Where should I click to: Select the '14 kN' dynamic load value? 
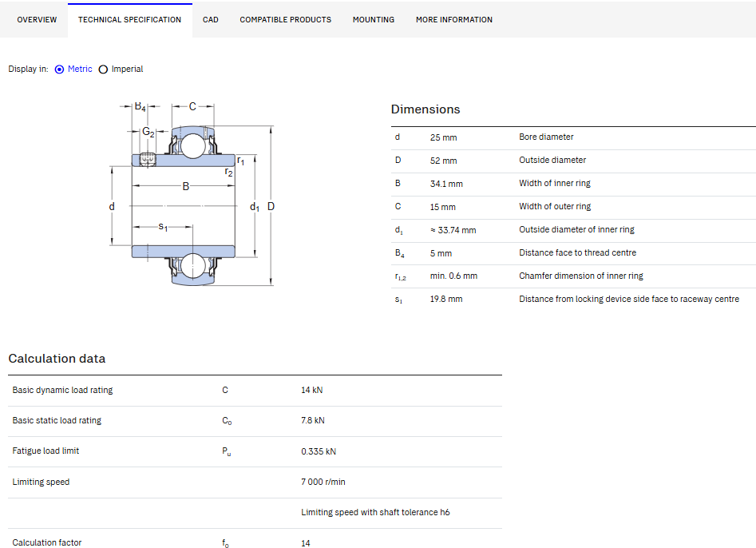(x=312, y=390)
